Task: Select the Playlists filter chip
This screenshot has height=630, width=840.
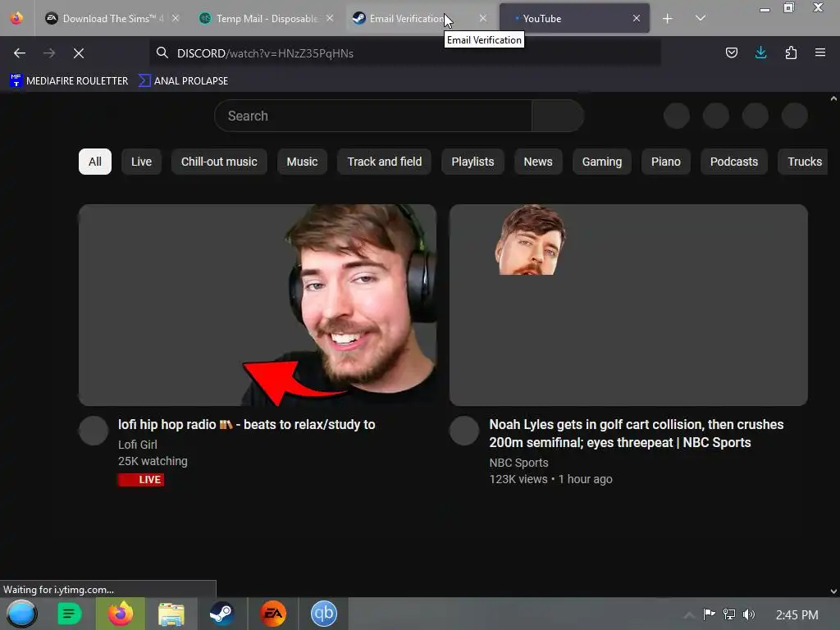Action: pyautogui.click(x=472, y=162)
